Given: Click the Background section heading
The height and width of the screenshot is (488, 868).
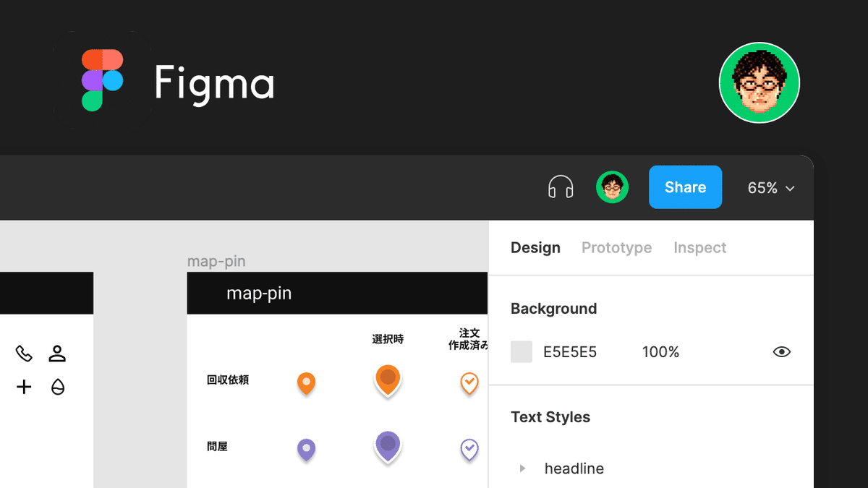Looking at the screenshot, I should pos(553,309).
